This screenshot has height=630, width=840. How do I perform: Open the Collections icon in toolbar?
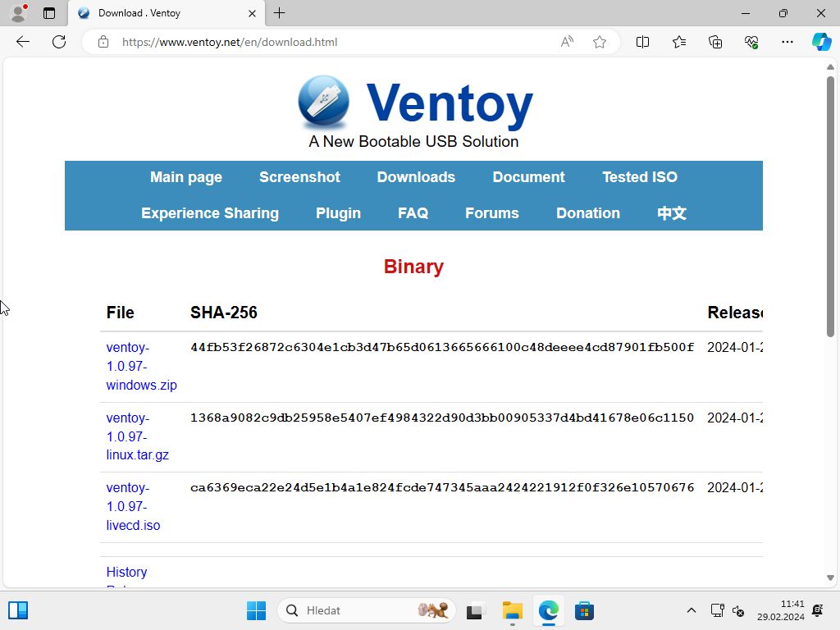[x=715, y=42]
